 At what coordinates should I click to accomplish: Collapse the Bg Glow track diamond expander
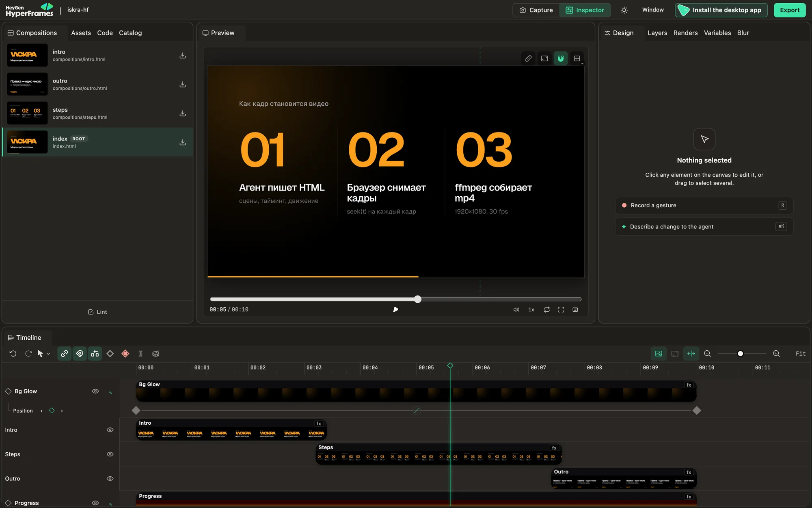8,391
